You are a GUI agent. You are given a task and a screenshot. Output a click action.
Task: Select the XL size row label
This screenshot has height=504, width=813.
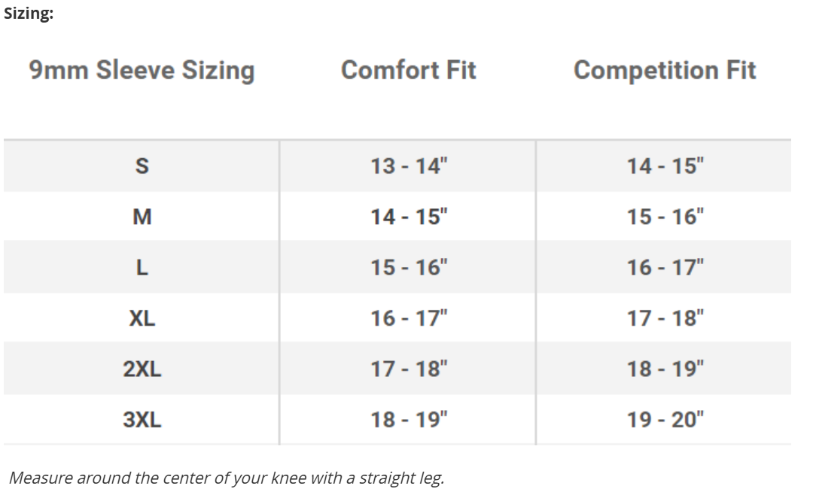point(142,319)
